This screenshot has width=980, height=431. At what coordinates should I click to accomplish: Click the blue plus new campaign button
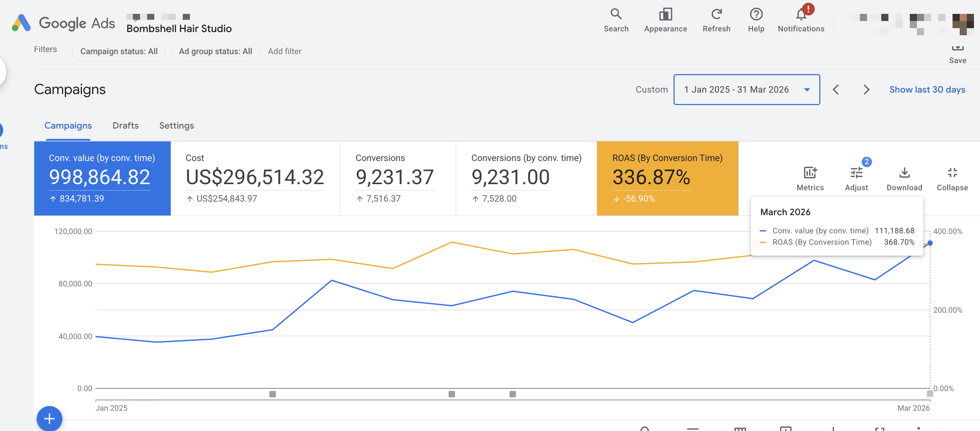tap(49, 419)
